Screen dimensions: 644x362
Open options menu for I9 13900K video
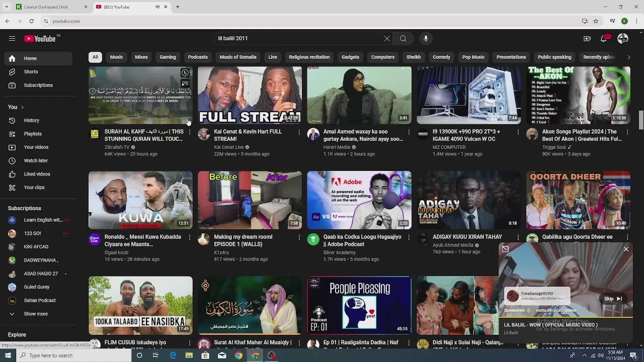pyautogui.click(x=518, y=132)
